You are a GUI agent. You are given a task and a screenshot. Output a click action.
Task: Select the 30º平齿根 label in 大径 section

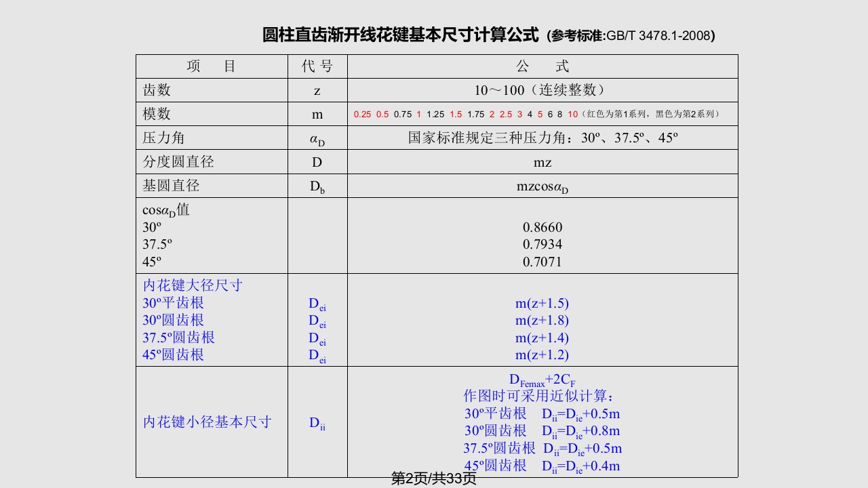173,303
